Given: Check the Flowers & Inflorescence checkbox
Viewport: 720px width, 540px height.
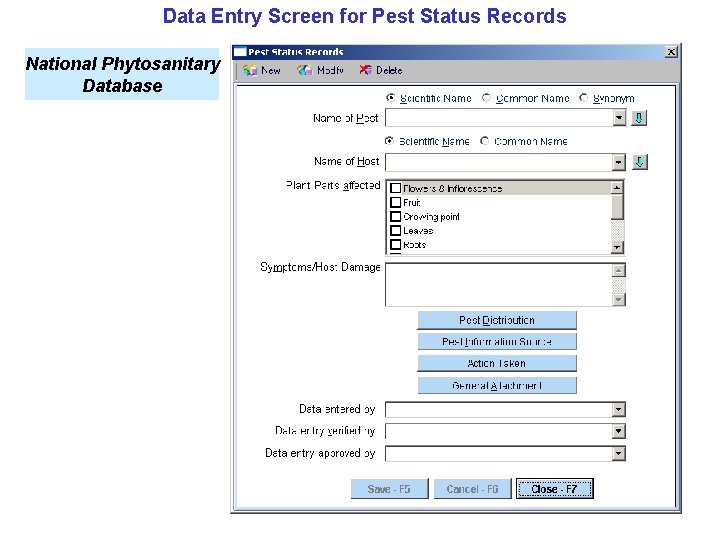Looking at the screenshot, I should click(x=395, y=188).
